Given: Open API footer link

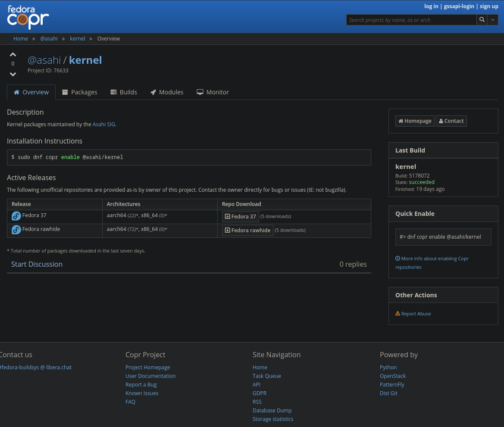Looking at the screenshot, I should 257,385.
